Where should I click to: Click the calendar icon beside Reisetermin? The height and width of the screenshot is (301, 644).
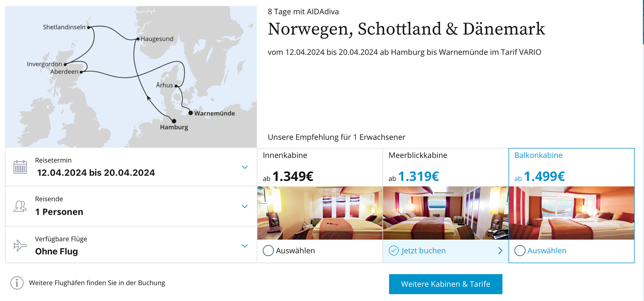coord(20,167)
